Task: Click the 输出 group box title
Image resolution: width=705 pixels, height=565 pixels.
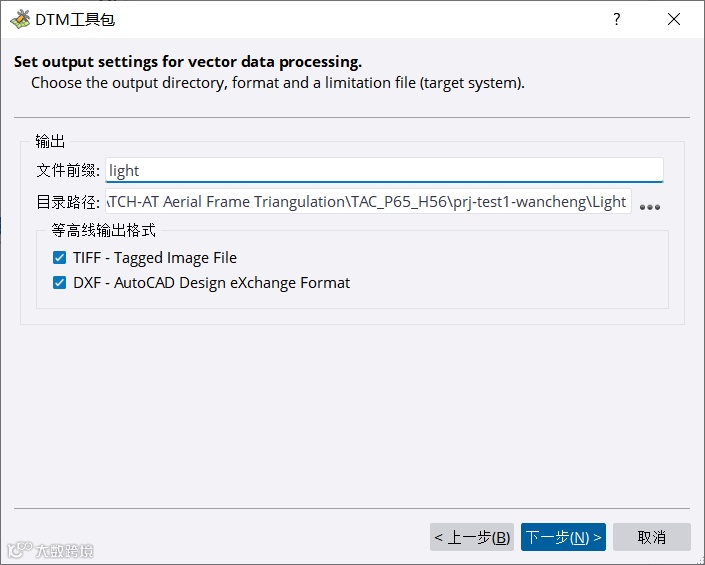Action: (50, 141)
